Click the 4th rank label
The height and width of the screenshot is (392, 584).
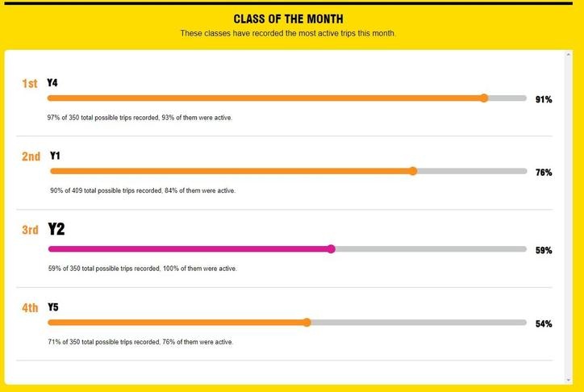30,308
